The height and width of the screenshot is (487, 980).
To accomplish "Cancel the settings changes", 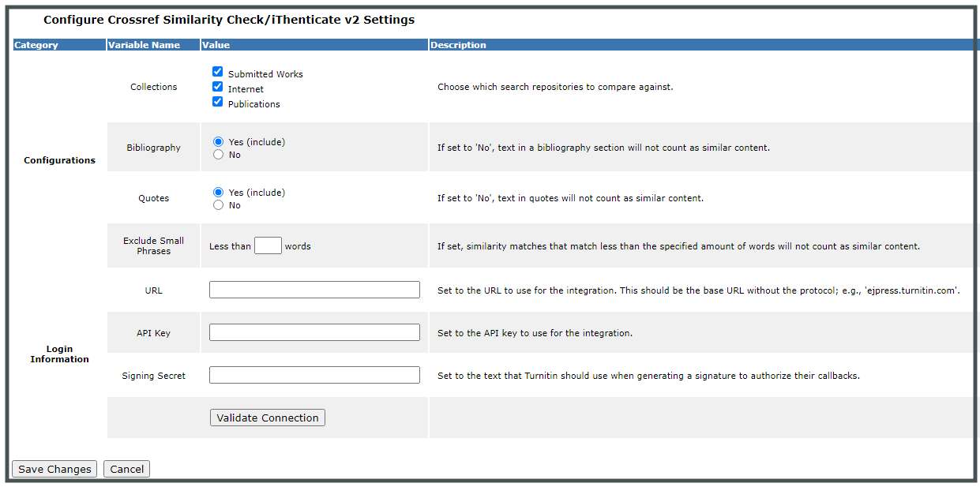I will click(x=126, y=468).
